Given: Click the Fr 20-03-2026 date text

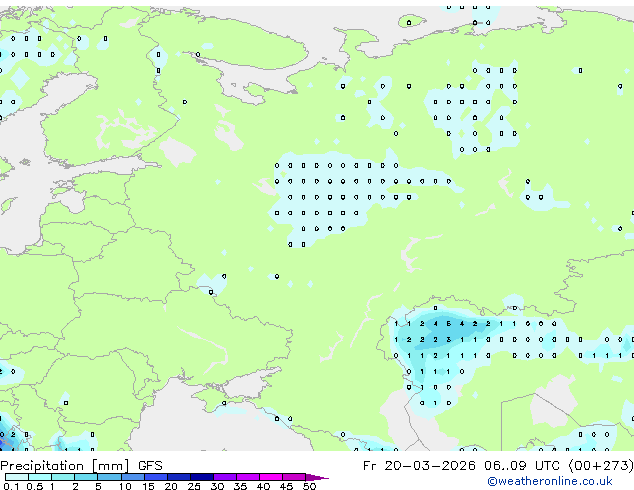Looking at the screenshot, I should click(x=419, y=466).
